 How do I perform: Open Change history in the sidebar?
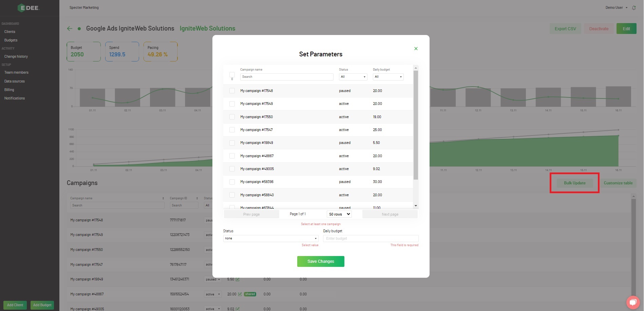click(x=16, y=56)
